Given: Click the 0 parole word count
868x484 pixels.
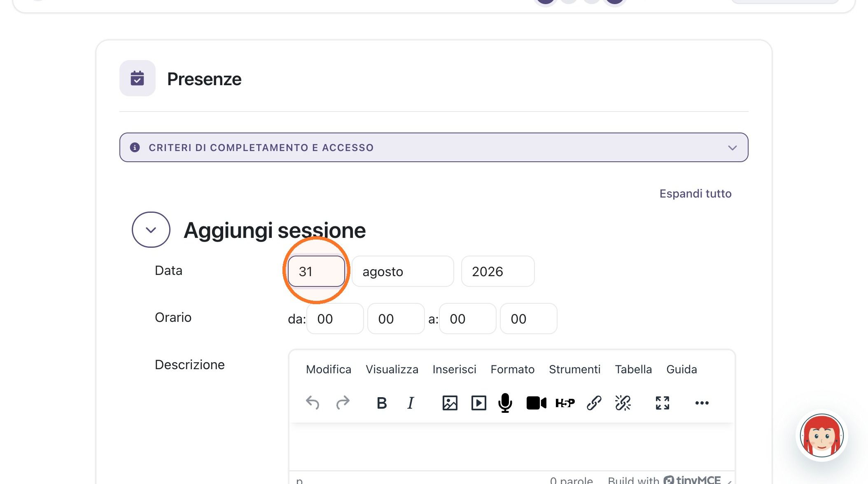Looking at the screenshot, I should click(572, 480).
